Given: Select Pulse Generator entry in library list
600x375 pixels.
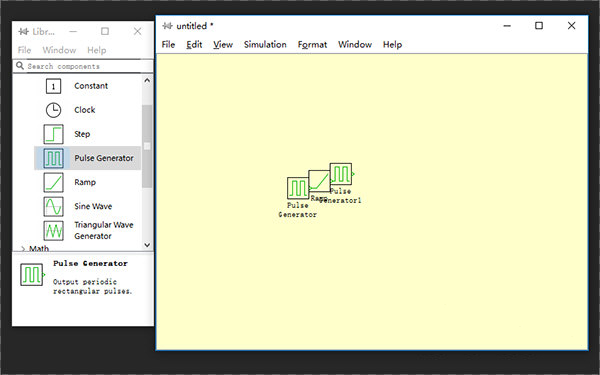Looking at the screenshot, I should (88, 158).
